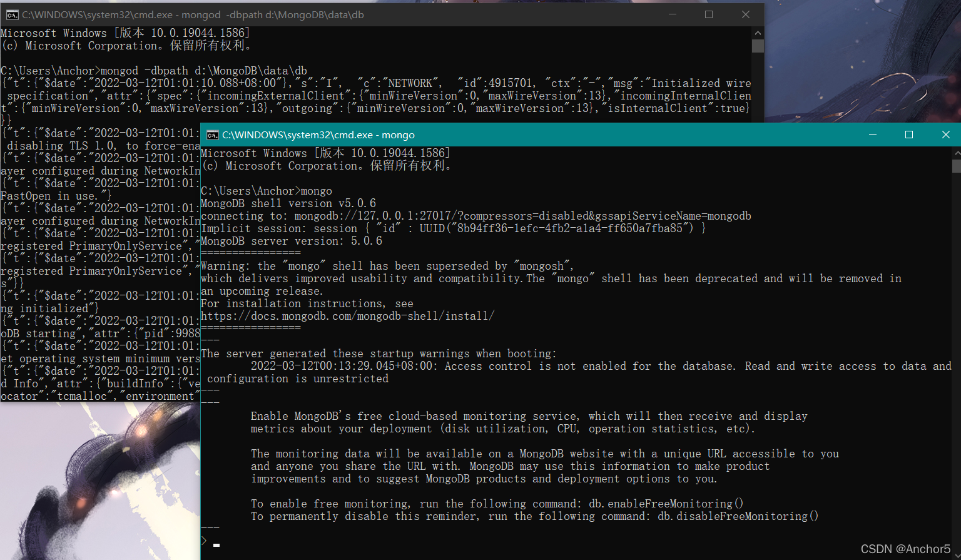
Task: Click the scrollbar thumb in mongod window
Action: pyautogui.click(x=758, y=46)
